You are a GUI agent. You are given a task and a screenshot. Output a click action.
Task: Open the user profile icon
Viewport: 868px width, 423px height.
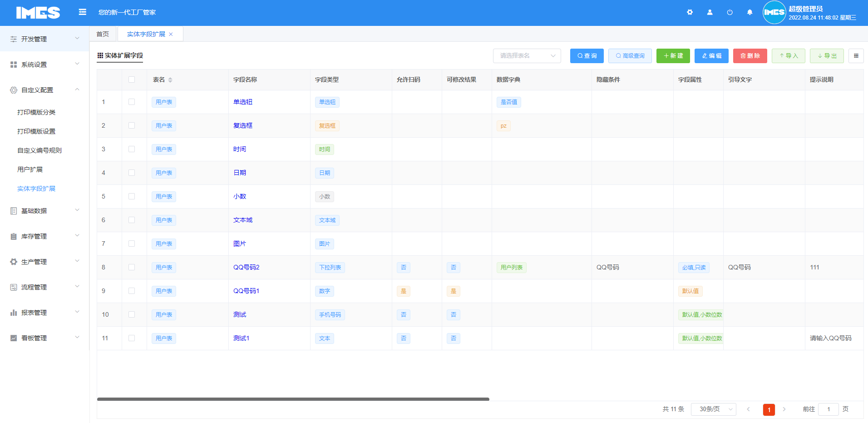click(x=710, y=12)
